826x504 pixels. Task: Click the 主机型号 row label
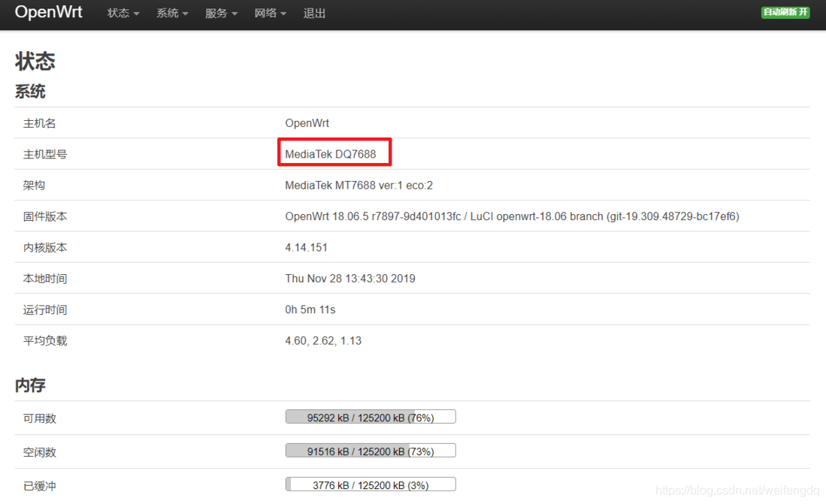coord(45,154)
